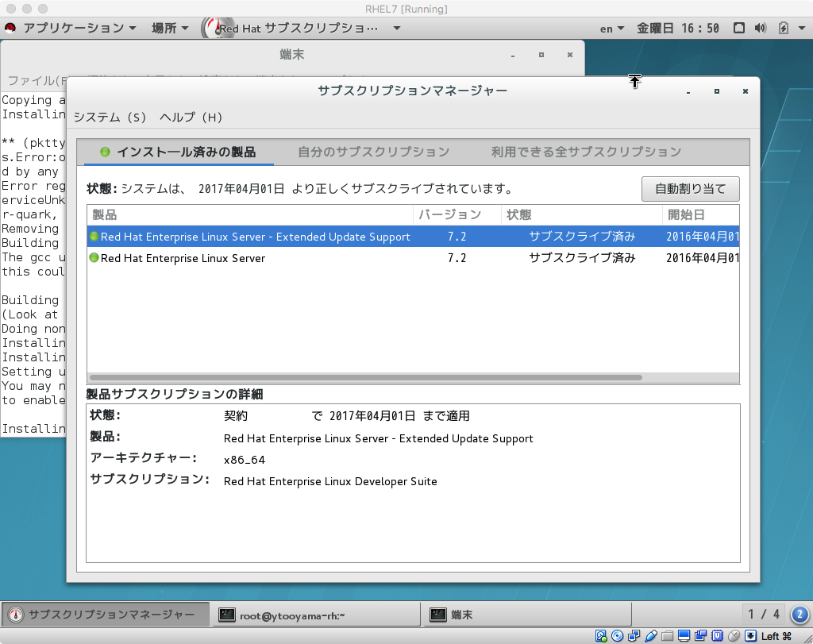813x644 pixels.
Task: Click VirtualBox optical disc status icon
Action: (618, 636)
